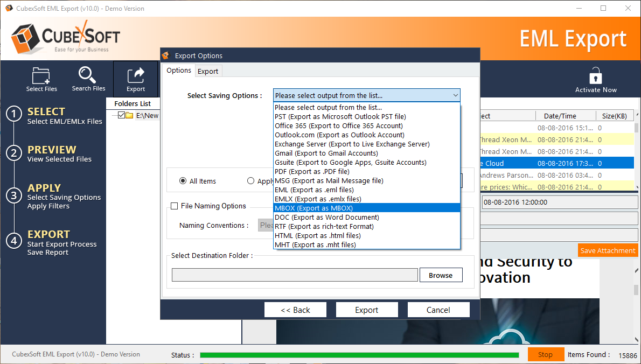Click the E:\New folder icon
The image size is (641, 364).
[x=129, y=115]
